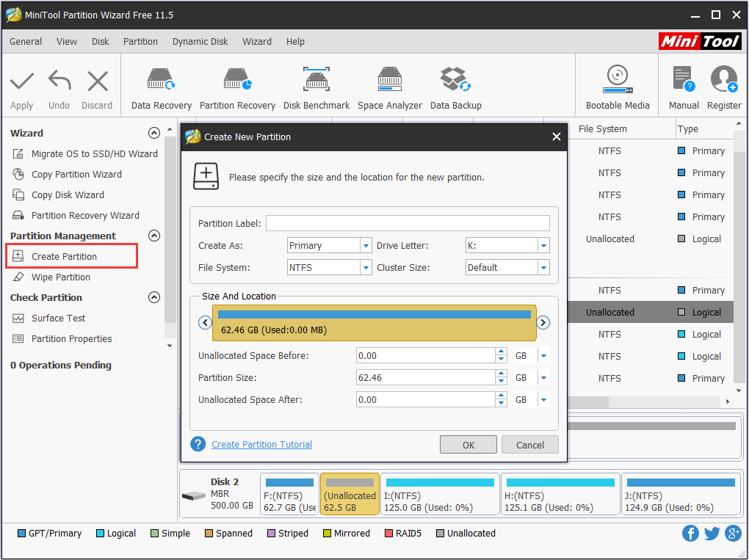The image size is (749, 560).
Task: Open the Partition Recovery Wizard
Action: [76, 215]
